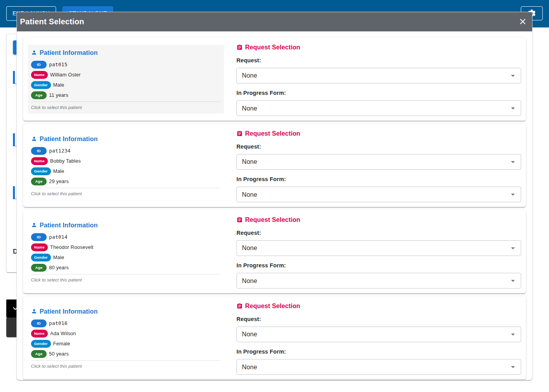The image size is (549, 392).
Task: Open Request dropdown for Bobby Tables
Action: pyautogui.click(x=378, y=162)
